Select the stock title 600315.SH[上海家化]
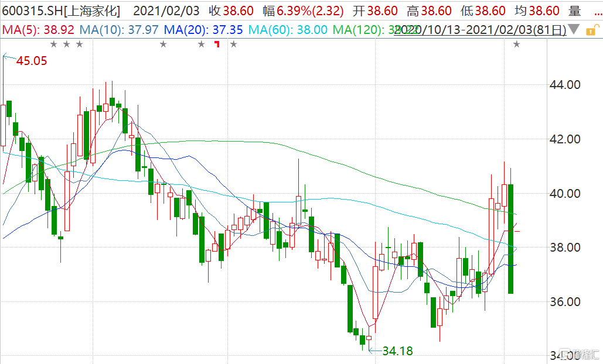 point(61,11)
